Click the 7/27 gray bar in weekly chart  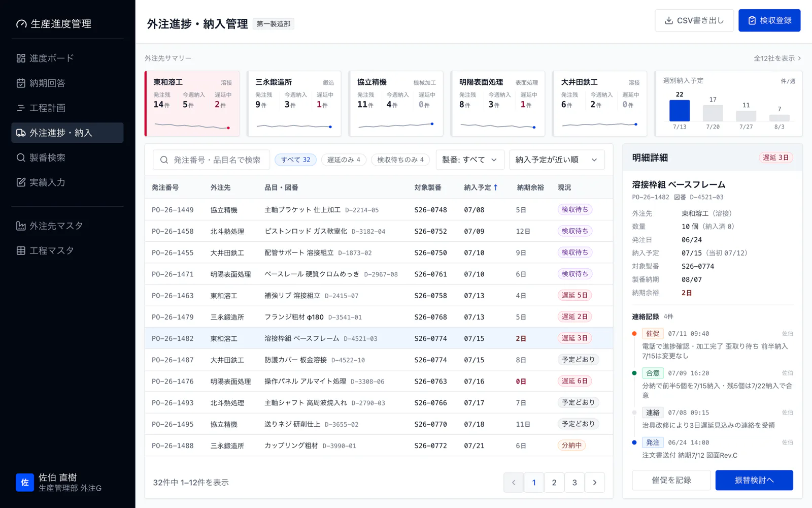point(746,116)
